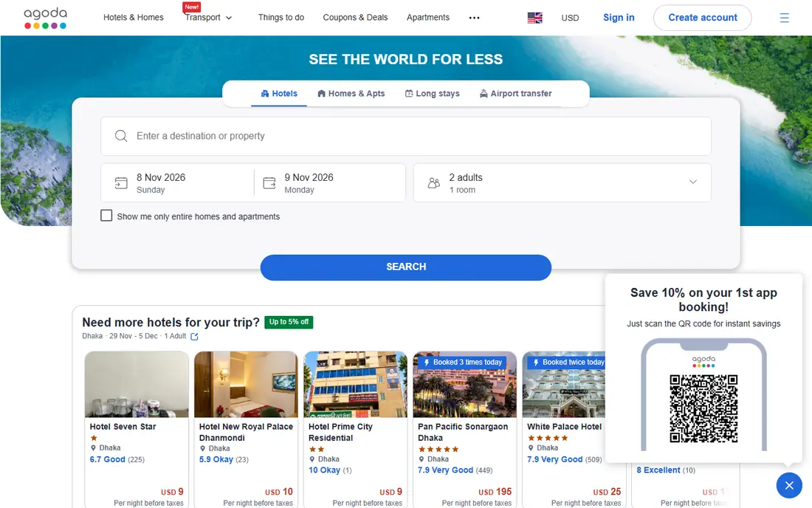Screen dimensions: 812x508
Task: Click the check-in calendar icon
Action: [121, 183]
